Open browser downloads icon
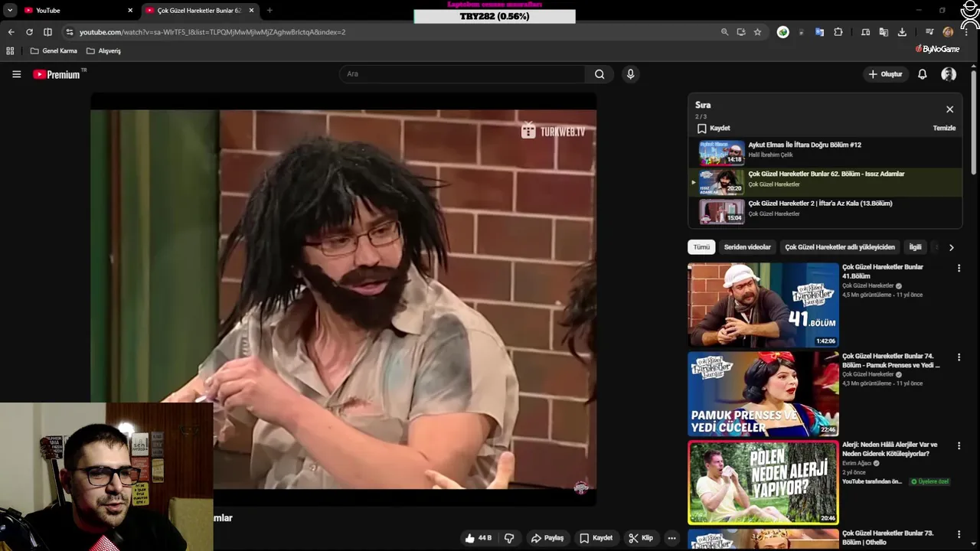The height and width of the screenshot is (551, 980). pyautogui.click(x=902, y=32)
